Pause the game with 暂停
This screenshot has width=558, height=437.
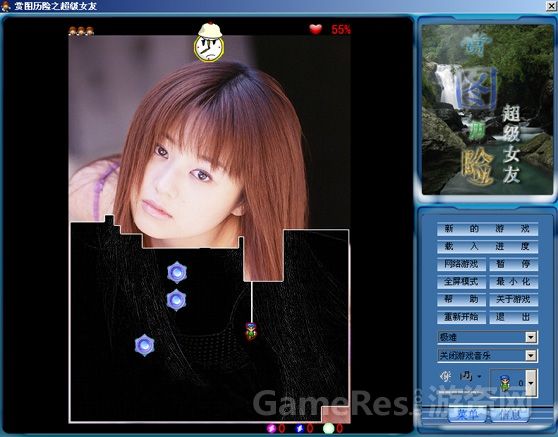[513, 264]
